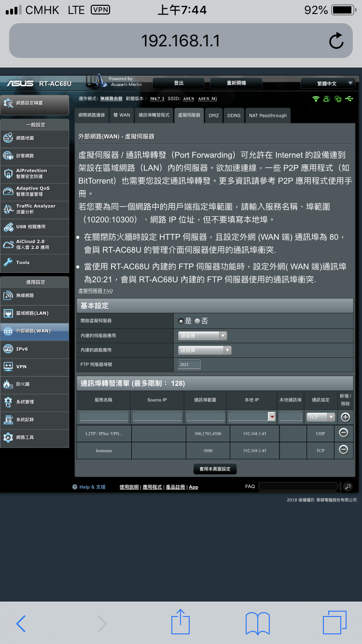Open Traffic Analyzer in sidebar
Viewport: 362px width, 644px height.
[x=35, y=209]
